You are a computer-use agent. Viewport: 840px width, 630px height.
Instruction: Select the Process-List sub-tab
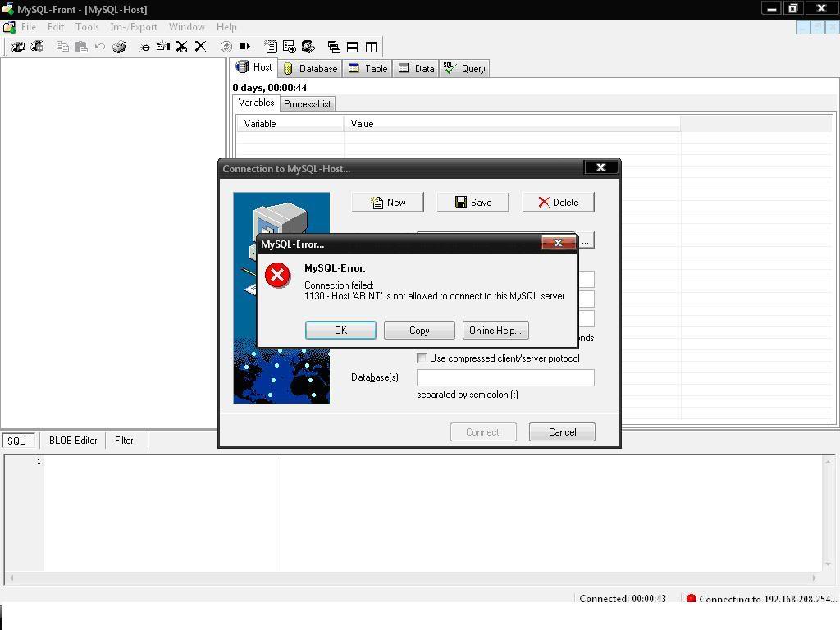[x=307, y=104]
